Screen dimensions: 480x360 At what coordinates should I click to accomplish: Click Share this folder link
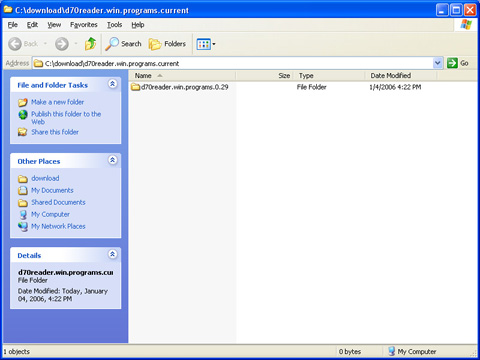tap(55, 132)
